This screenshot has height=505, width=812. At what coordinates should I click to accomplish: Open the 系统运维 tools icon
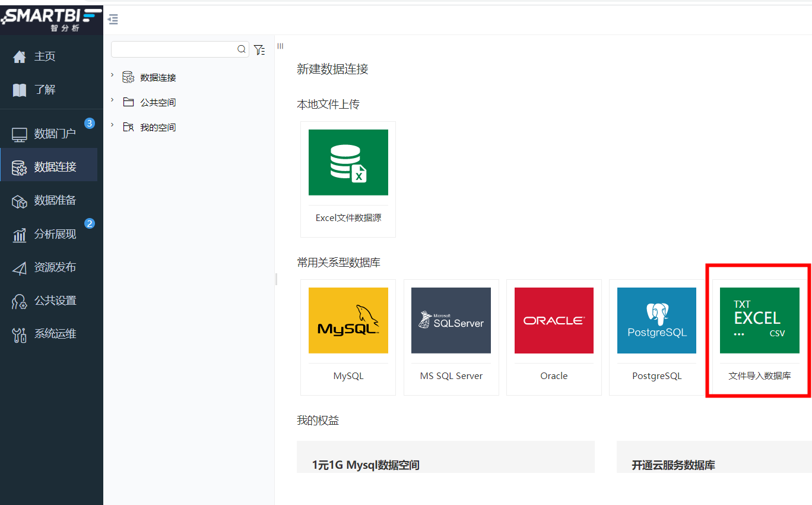pos(20,334)
